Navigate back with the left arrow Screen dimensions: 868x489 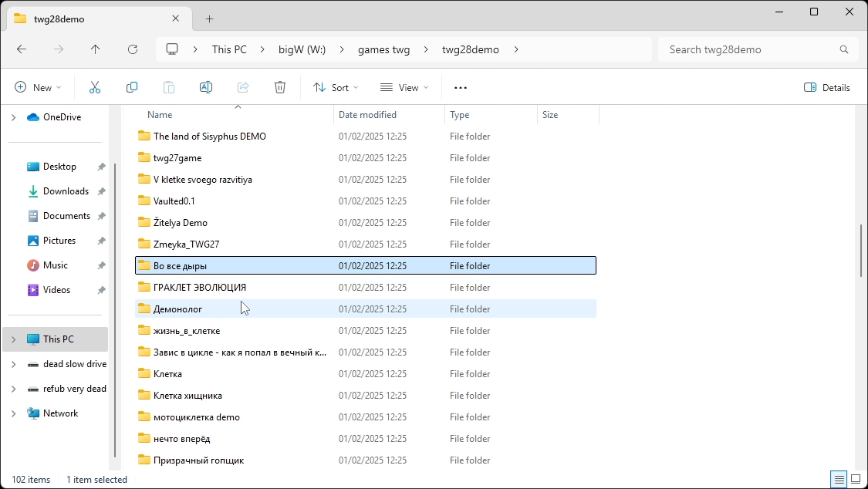(x=22, y=49)
